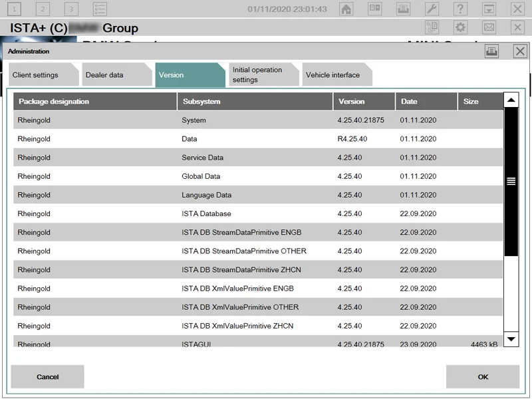The width and height of the screenshot is (532, 399).
Task: Click the dual-window view icon in top bar
Action: [374, 9]
